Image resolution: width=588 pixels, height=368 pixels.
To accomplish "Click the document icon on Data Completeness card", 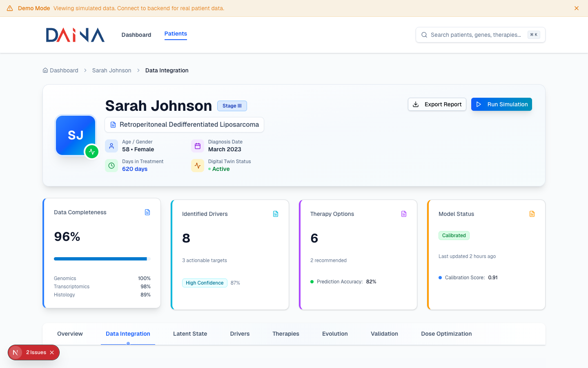I will tap(147, 212).
